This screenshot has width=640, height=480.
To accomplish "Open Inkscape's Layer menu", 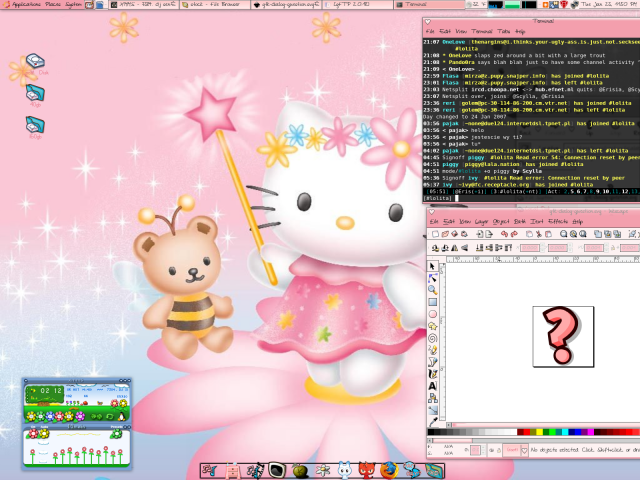I will tap(482, 221).
